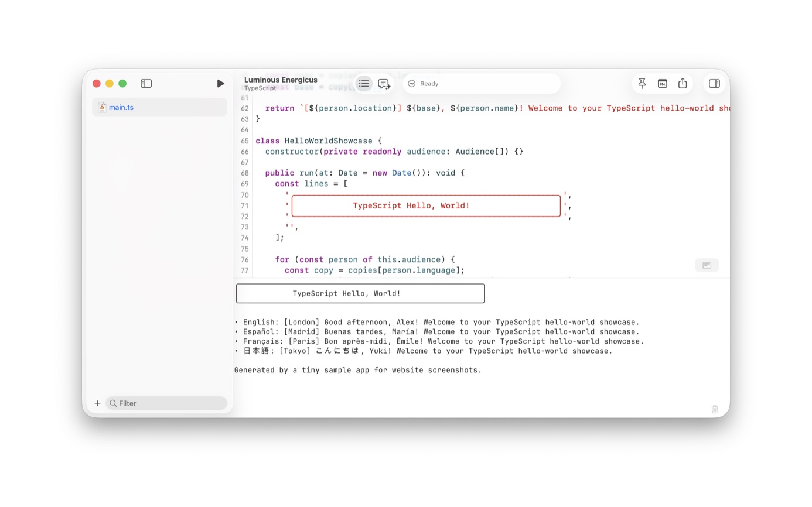Viewport: 812px width, 507px height.
Task: Click the Luminous Energicus project title
Action: coord(281,80)
